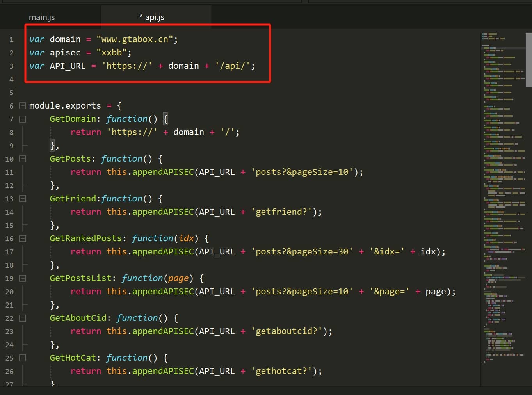The width and height of the screenshot is (532, 395).
Task: Place cursor in the "xxbb" apisec value
Action: (x=111, y=53)
